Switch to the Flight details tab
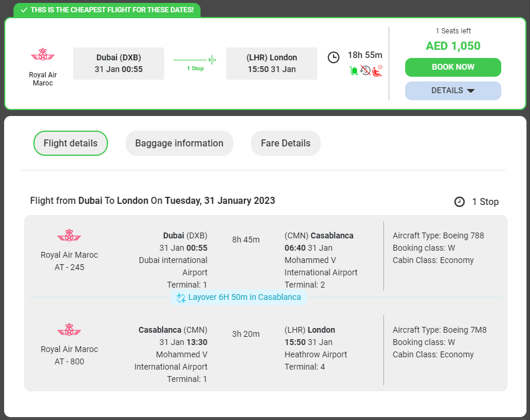The image size is (530, 420). pyautogui.click(x=70, y=144)
